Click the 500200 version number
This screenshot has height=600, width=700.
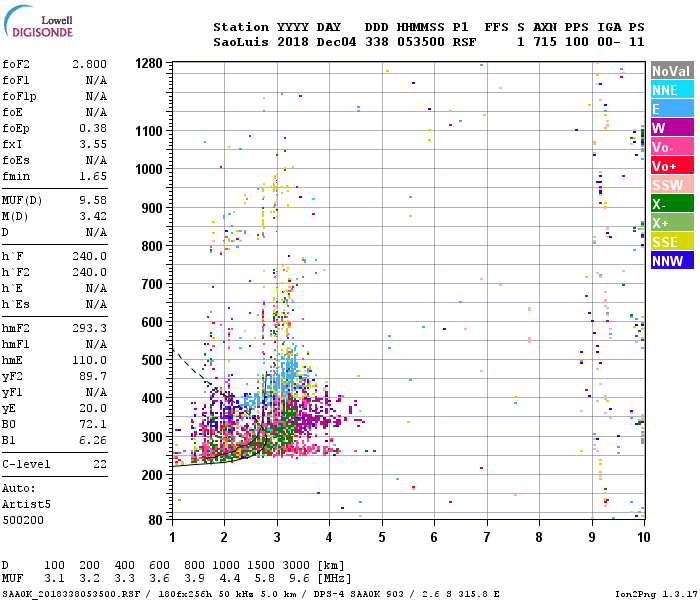[23, 521]
